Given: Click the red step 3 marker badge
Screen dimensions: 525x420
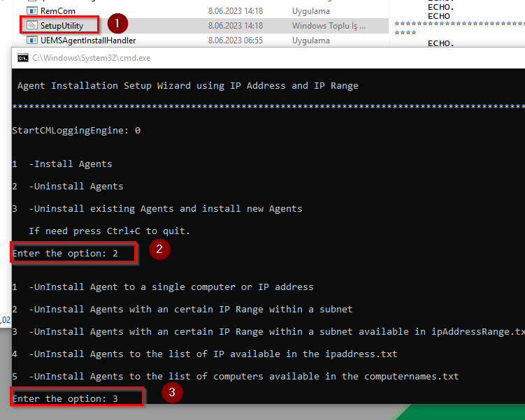Looking at the screenshot, I should click(x=172, y=392).
